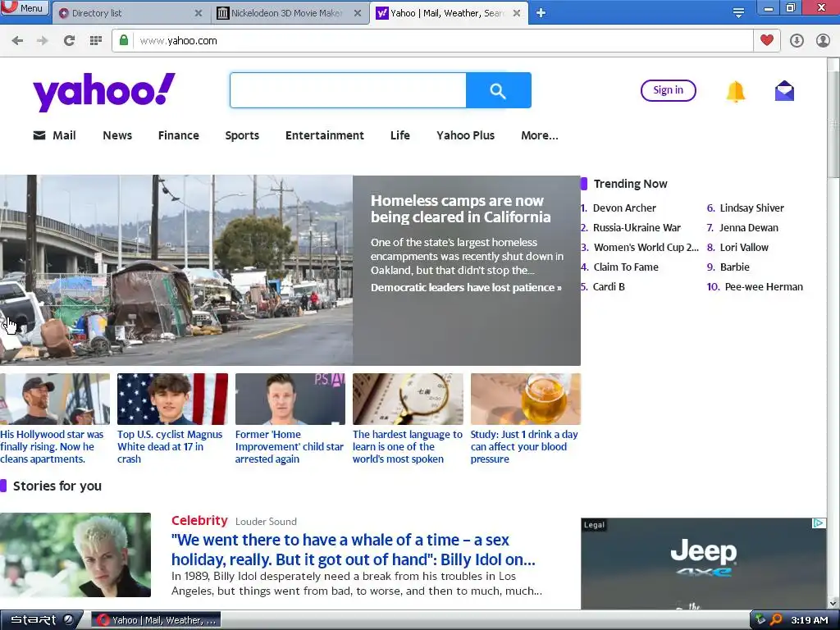Reload the page with the refresh icon
The height and width of the screenshot is (630, 840).
(x=69, y=41)
